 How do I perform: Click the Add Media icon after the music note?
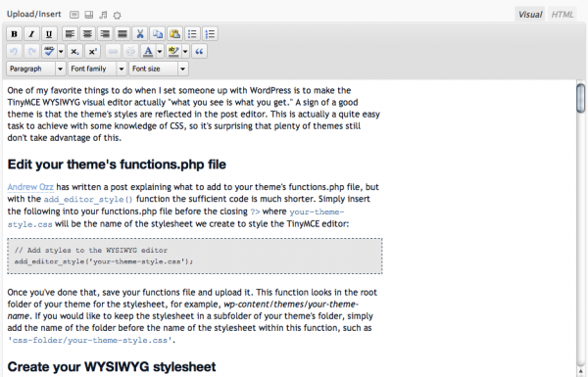pyautogui.click(x=117, y=15)
